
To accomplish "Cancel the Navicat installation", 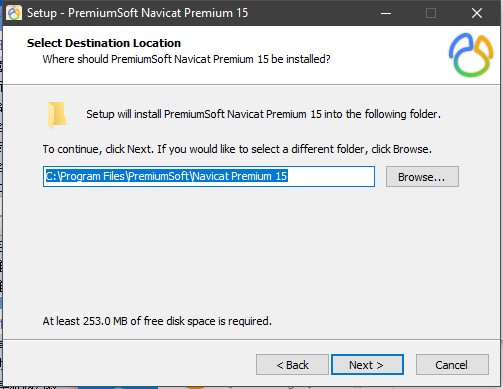I will [x=452, y=365].
